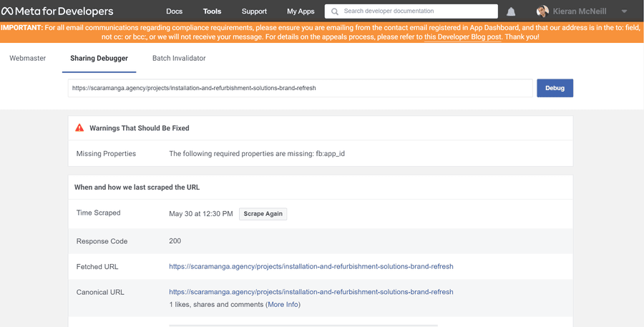Click the Missing Properties label

pos(106,154)
